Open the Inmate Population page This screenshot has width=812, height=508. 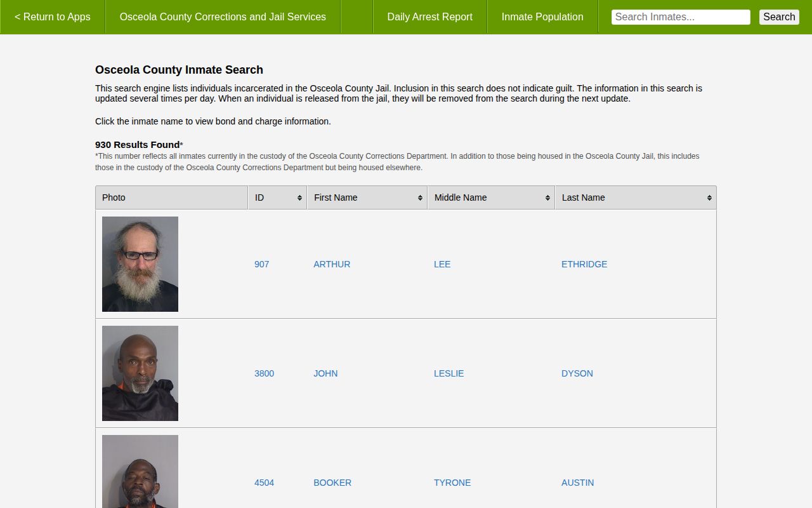point(542,17)
